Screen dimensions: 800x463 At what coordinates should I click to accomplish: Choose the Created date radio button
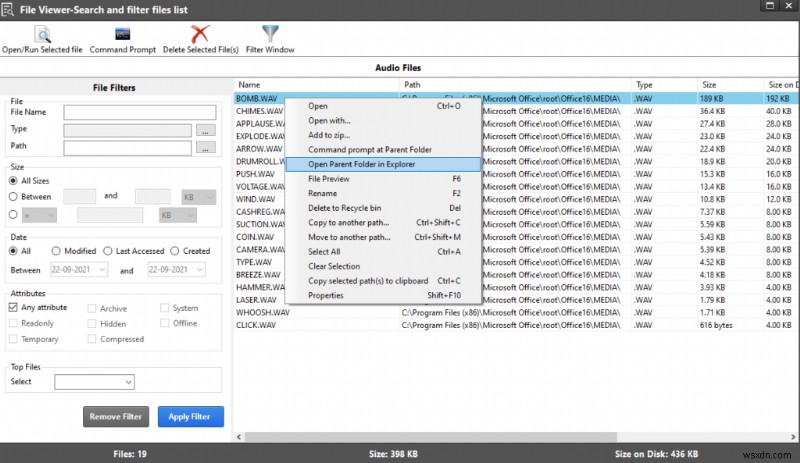[x=175, y=251]
